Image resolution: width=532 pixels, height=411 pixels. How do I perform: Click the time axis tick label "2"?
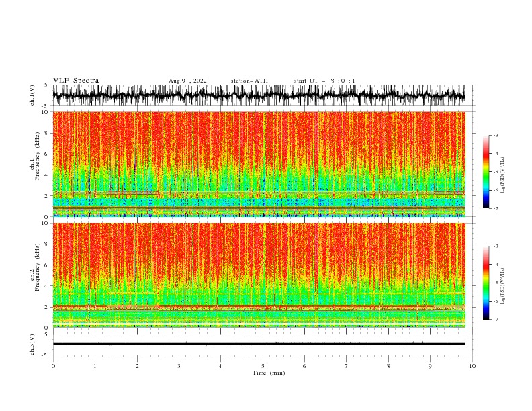pyautogui.click(x=137, y=366)
